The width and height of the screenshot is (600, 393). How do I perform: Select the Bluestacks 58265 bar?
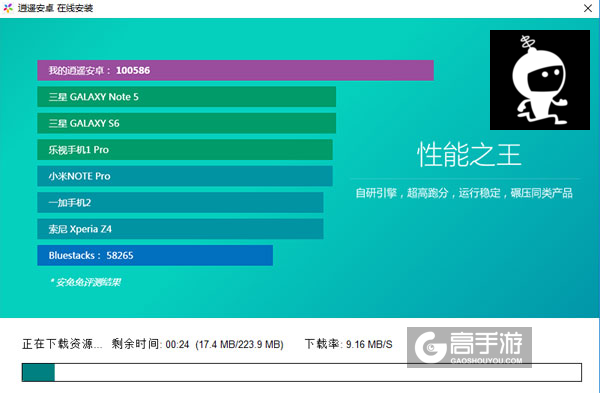155,255
